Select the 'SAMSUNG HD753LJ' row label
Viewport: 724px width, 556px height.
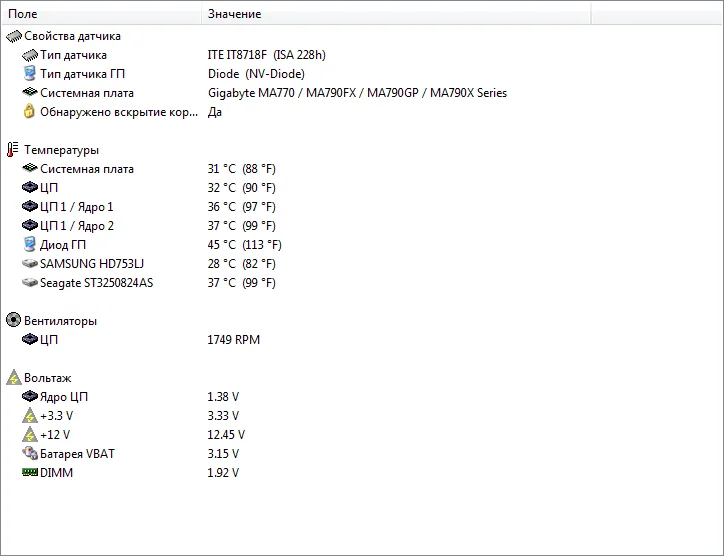click(x=92, y=264)
